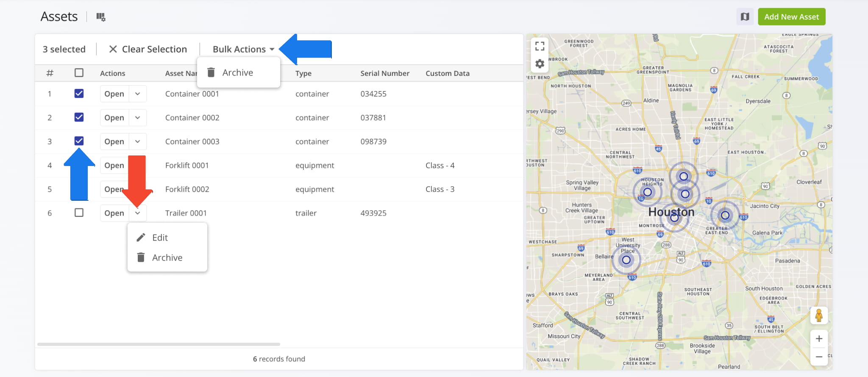Choose Edit from Trailer 0001 menu
This screenshot has height=377, width=868.
[x=160, y=238]
